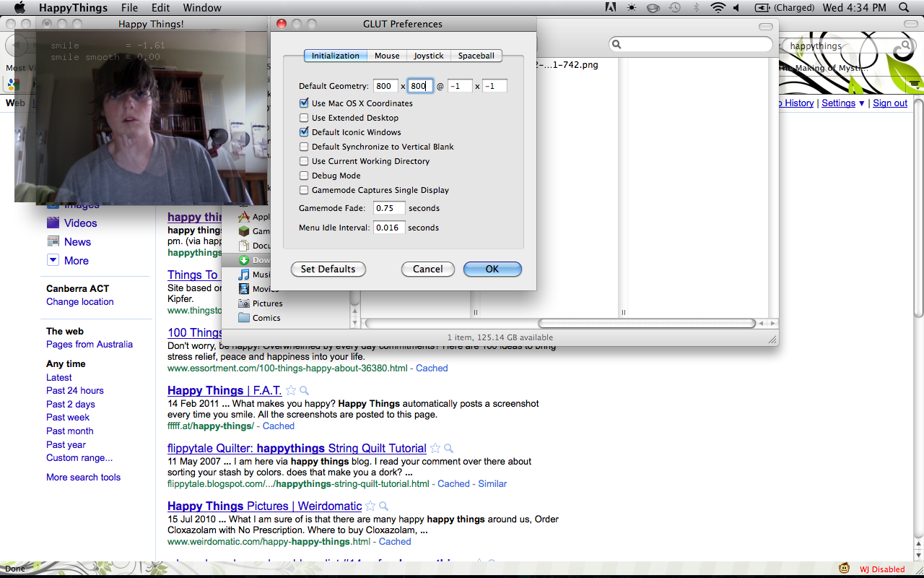The image size is (924, 578).
Task: Enable the Debug Mode checkbox
Action: 304,176
